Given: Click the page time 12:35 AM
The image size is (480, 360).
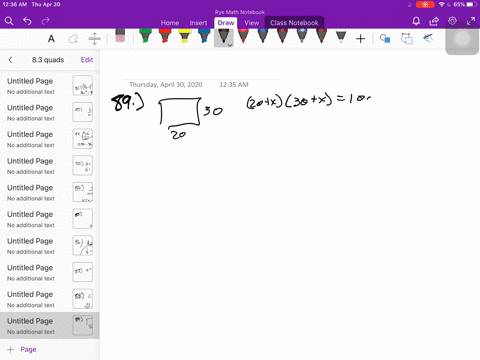Looking at the screenshot, I should point(234,85).
